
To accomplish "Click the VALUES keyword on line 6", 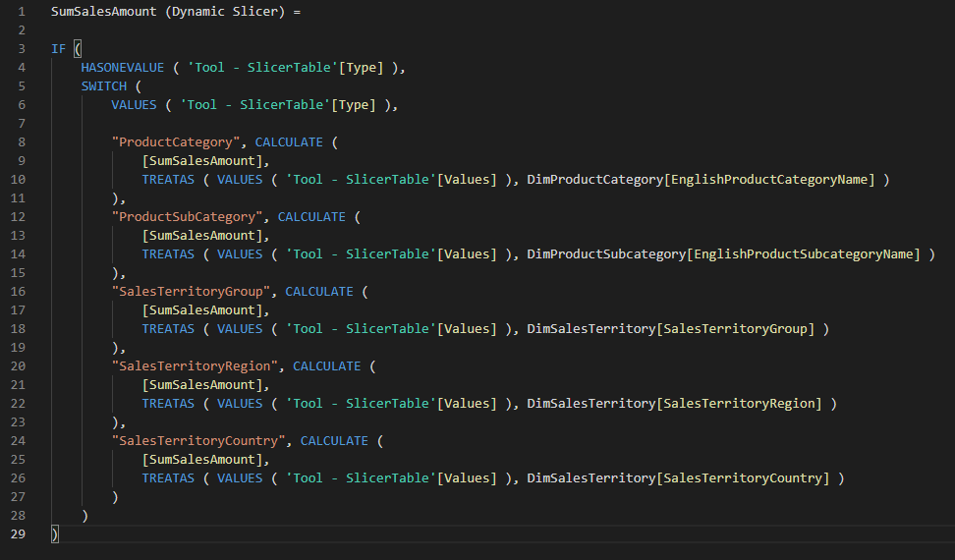I will (134, 105).
